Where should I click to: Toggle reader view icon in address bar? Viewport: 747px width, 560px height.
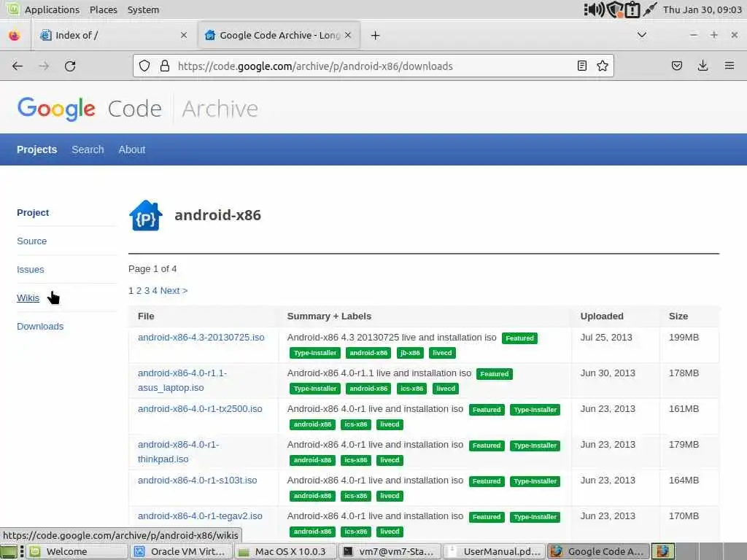(581, 66)
